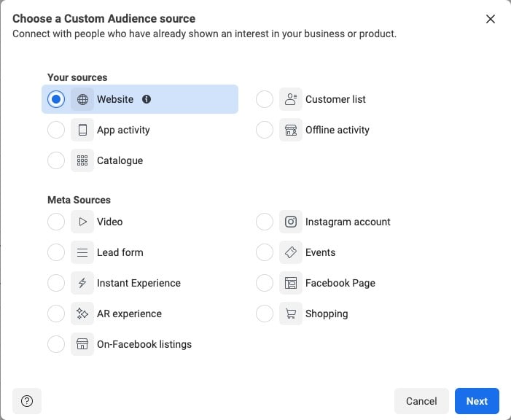Click the shopping cart icon
The height and width of the screenshot is (420, 511).
(291, 314)
